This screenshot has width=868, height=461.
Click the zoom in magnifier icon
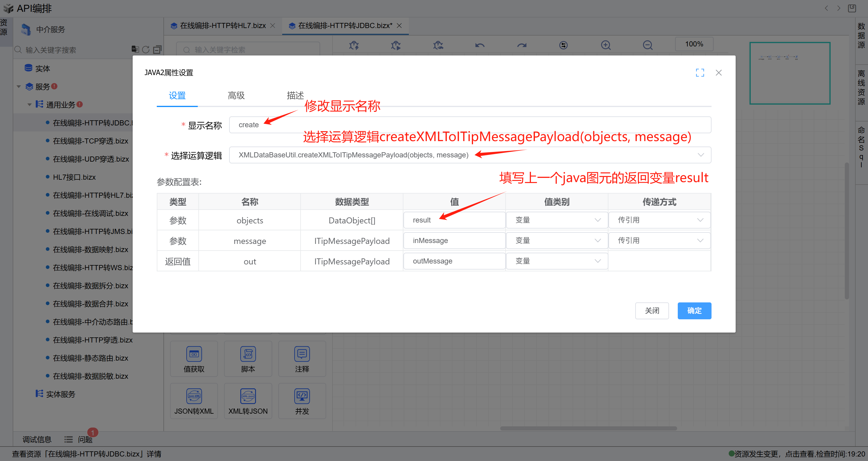coord(605,45)
